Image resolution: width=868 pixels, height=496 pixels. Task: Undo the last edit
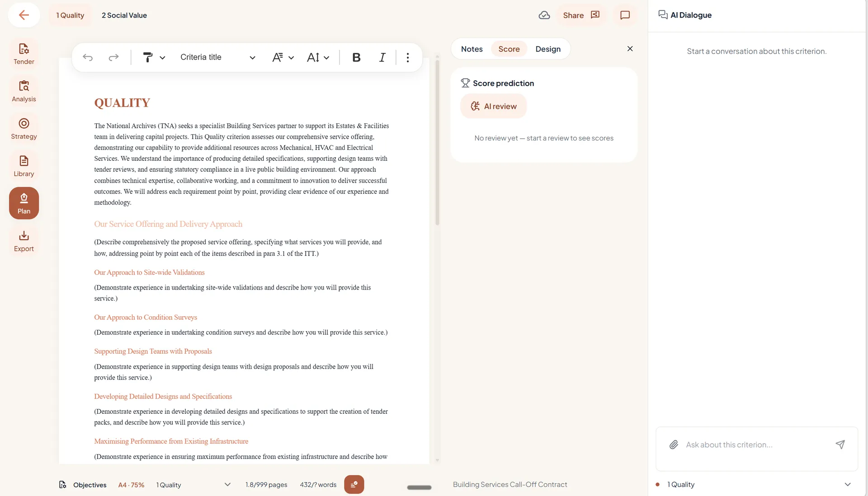(88, 57)
